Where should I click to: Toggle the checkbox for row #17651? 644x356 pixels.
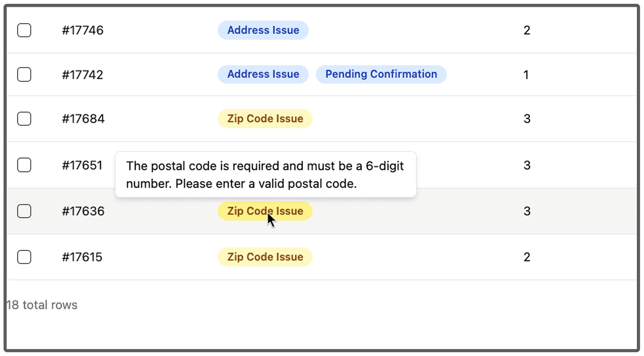(x=24, y=165)
